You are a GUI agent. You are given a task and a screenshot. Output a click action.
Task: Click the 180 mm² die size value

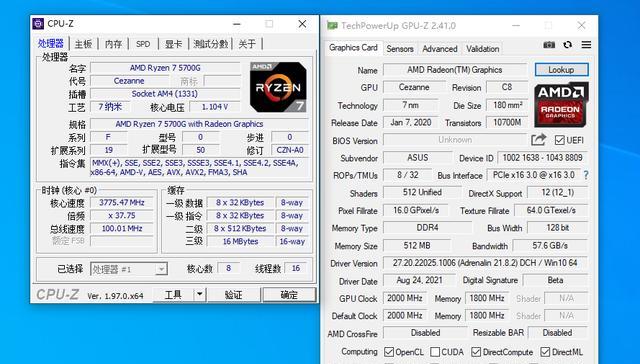(507, 105)
